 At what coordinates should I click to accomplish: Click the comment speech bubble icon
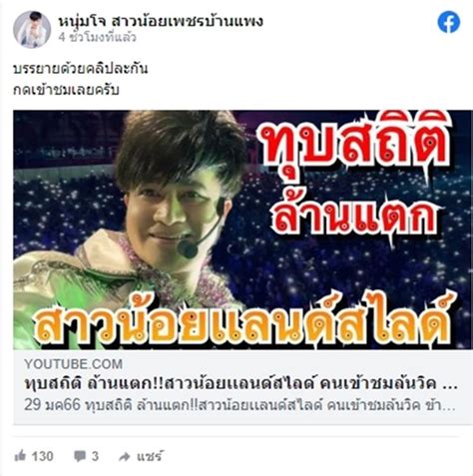[x=80, y=456]
